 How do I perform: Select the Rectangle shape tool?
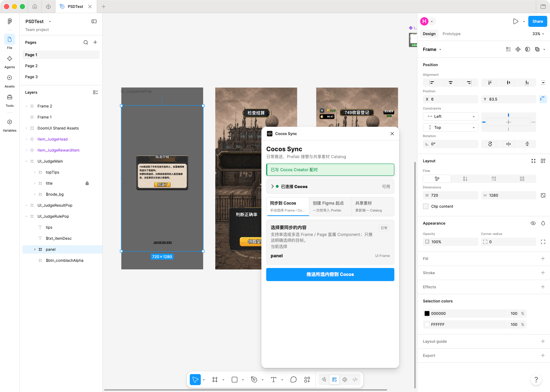point(235,380)
